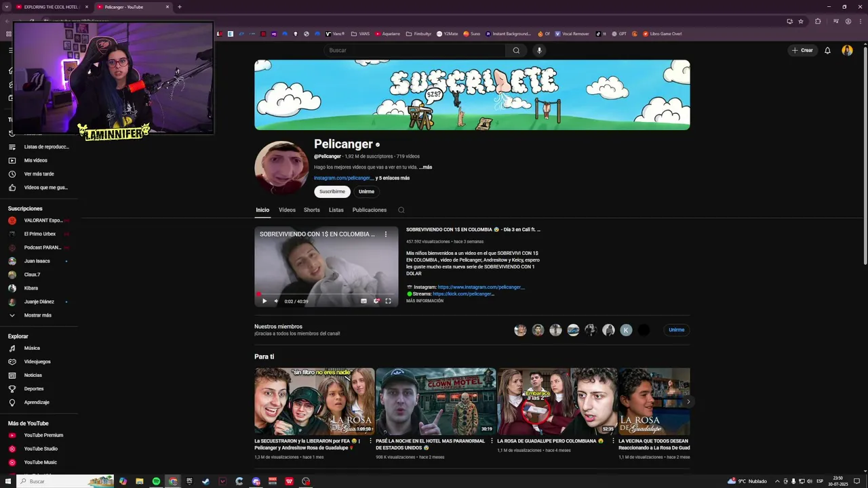Expand Mostrar más in subscriptions

pyautogui.click(x=38, y=315)
